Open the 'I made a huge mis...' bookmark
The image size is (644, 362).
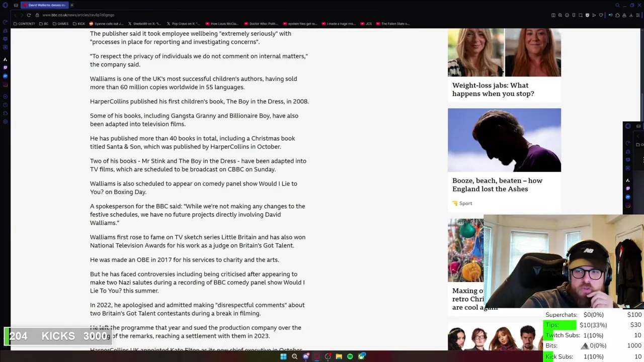point(339,24)
